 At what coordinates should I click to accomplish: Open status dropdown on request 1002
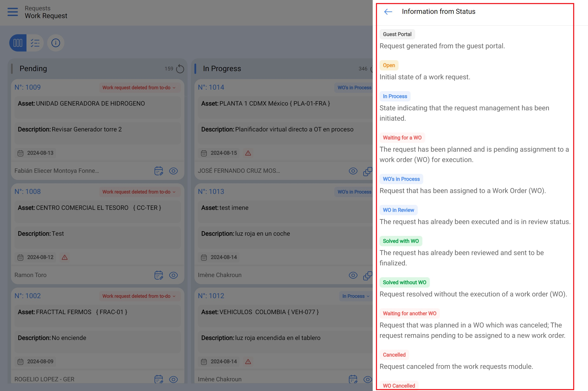click(x=140, y=296)
